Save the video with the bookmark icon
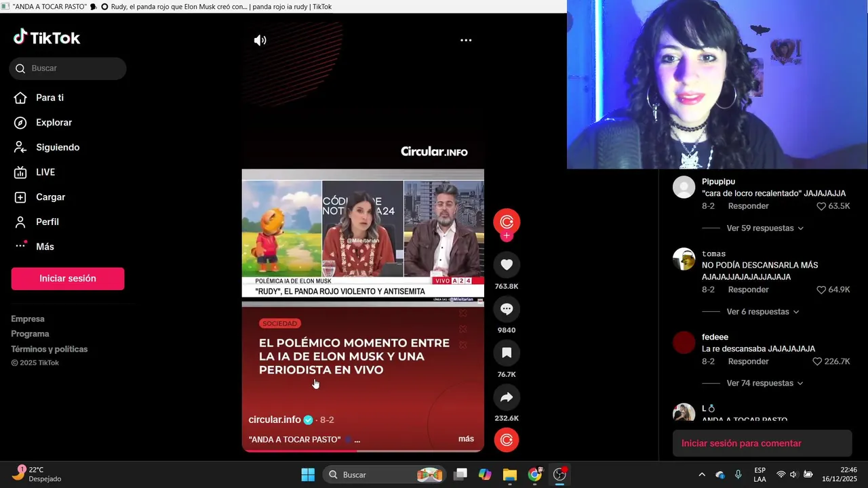 click(507, 352)
